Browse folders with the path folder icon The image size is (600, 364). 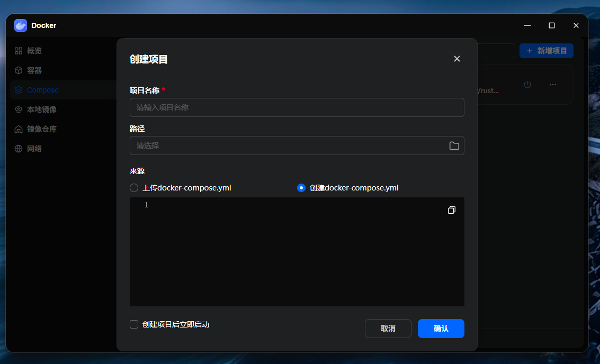coord(454,145)
